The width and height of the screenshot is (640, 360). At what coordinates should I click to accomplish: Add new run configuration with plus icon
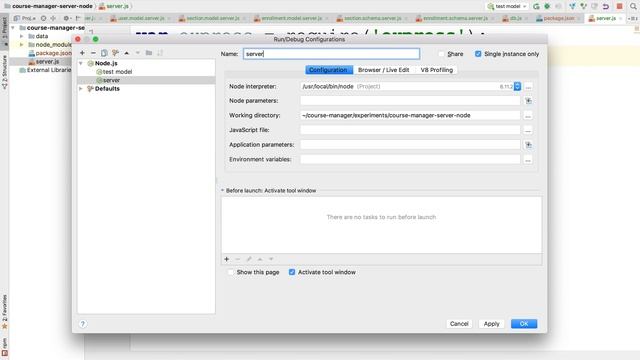(x=82, y=53)
